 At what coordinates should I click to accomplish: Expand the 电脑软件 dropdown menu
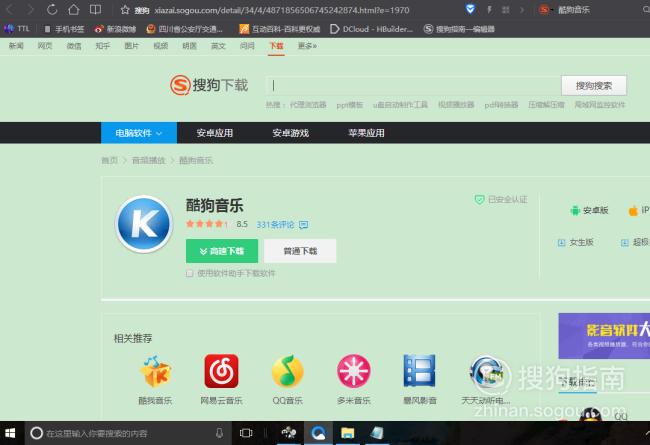[138, 133]
